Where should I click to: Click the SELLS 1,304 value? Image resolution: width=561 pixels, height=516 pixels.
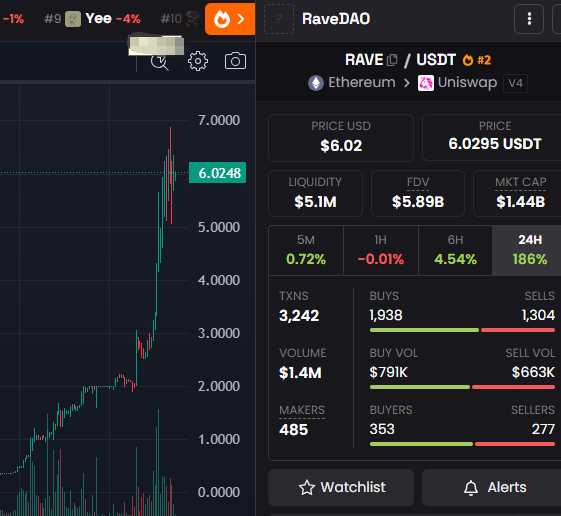click(538, 315)
